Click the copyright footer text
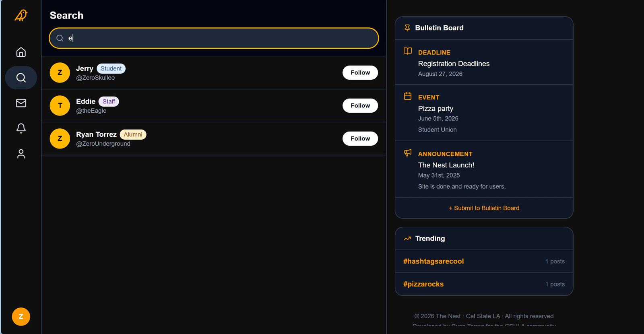The height and width of the screenshot is (334, 644). click(x=484, y=316)
